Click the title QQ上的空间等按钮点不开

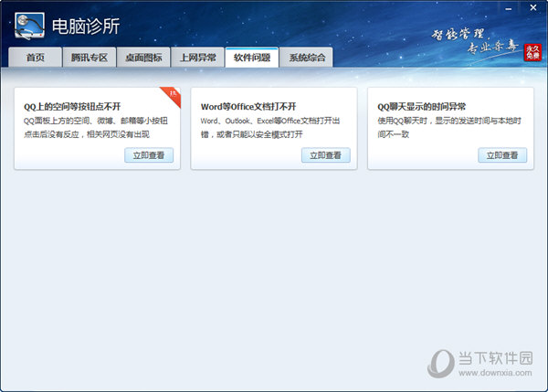[72, 107]
